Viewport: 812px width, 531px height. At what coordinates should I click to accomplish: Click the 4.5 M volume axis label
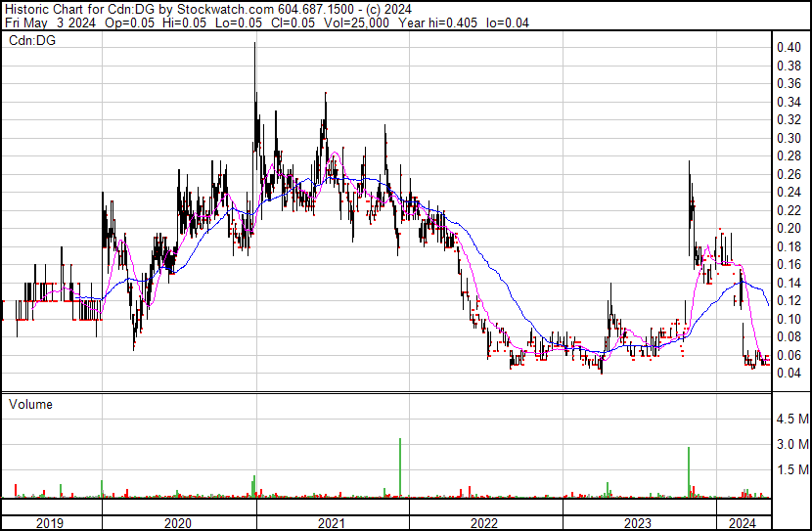(x=792, y=419)
